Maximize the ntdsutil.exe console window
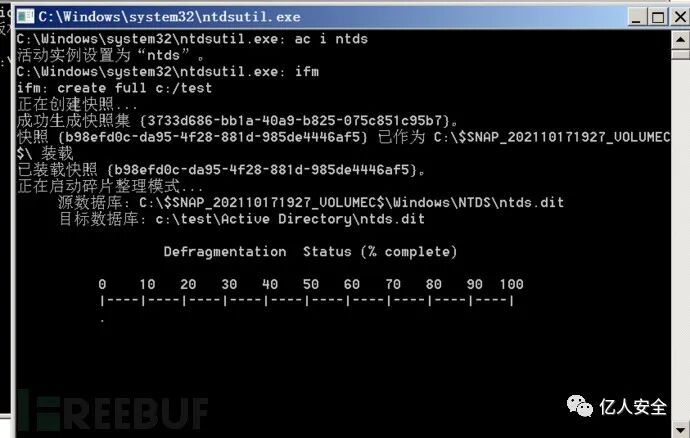 point(658,17)
